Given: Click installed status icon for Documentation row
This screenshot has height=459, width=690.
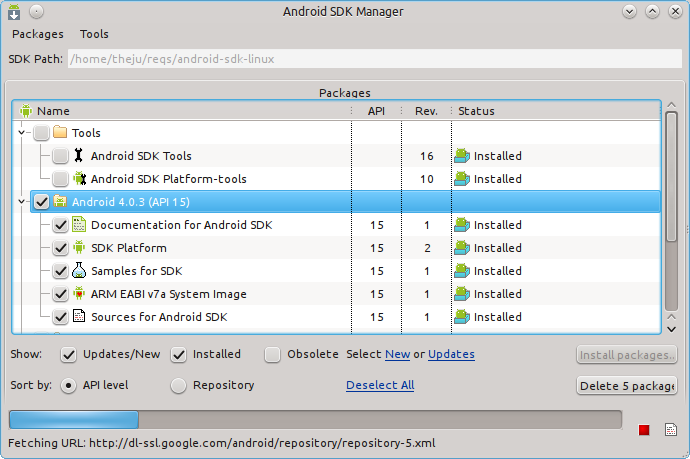Looking at the screenshot, I should coord(462,225).
